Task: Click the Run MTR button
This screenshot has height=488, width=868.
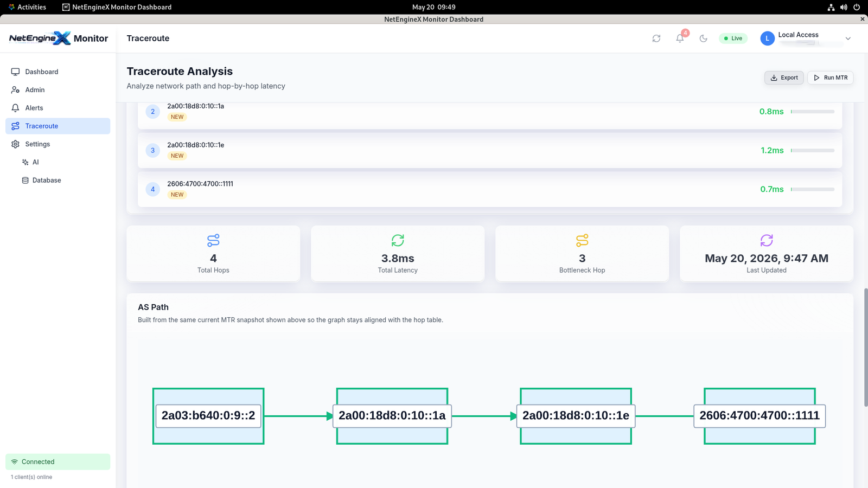Action: coord(831,78)
